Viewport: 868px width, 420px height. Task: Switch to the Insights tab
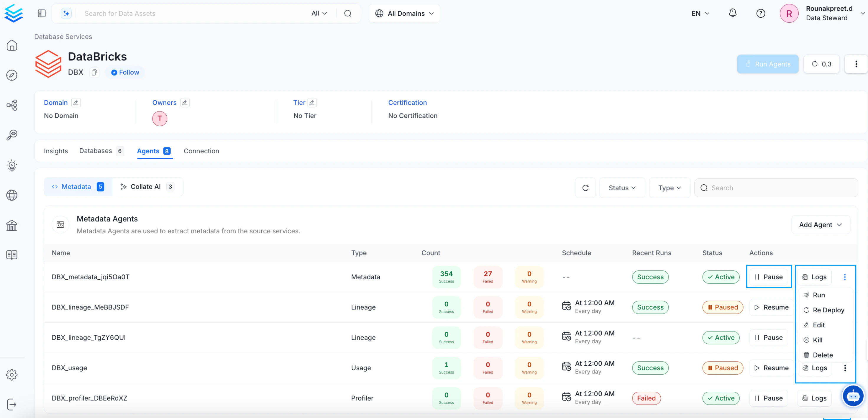(x=56, y=151)
